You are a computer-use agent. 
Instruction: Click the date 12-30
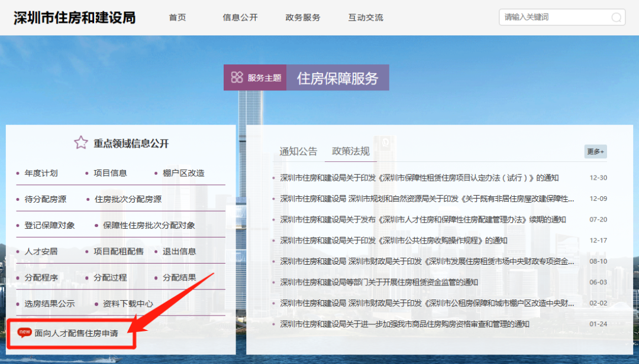[598, 178]
